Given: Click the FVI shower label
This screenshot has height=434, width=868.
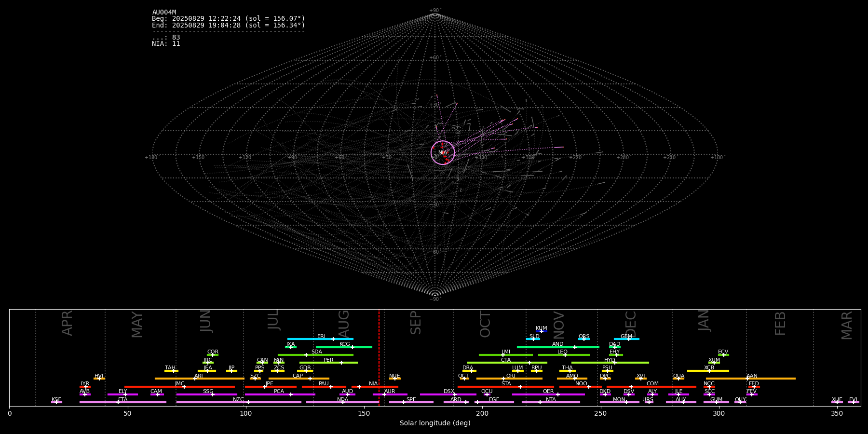Looking at the screenshot, I should 853,400.
